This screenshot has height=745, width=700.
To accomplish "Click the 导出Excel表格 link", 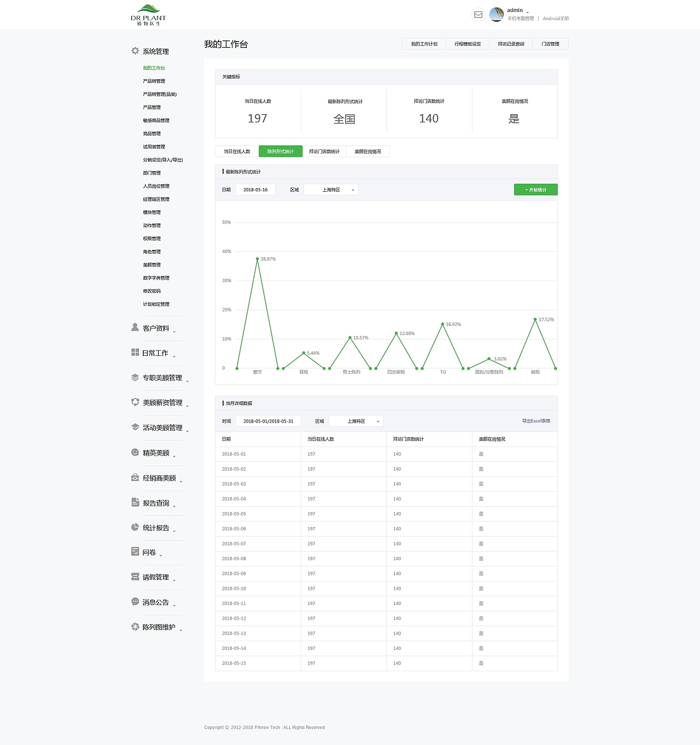I will [536, 421].
